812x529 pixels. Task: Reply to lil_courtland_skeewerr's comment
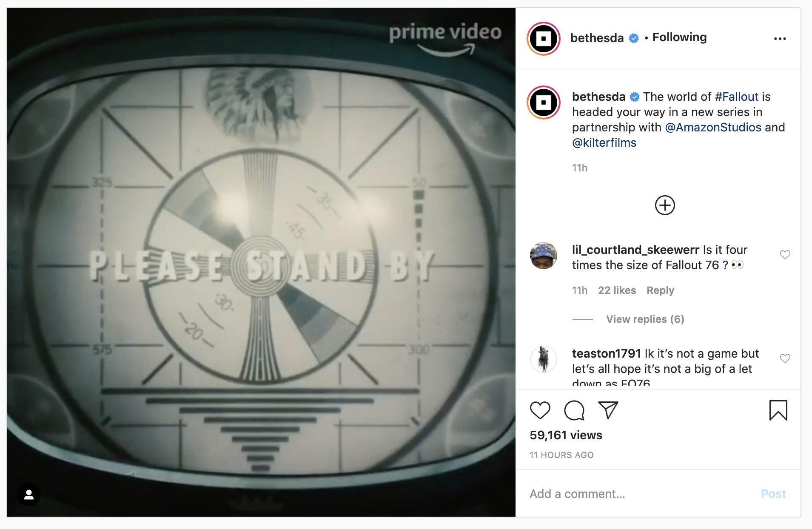[660, 290]
